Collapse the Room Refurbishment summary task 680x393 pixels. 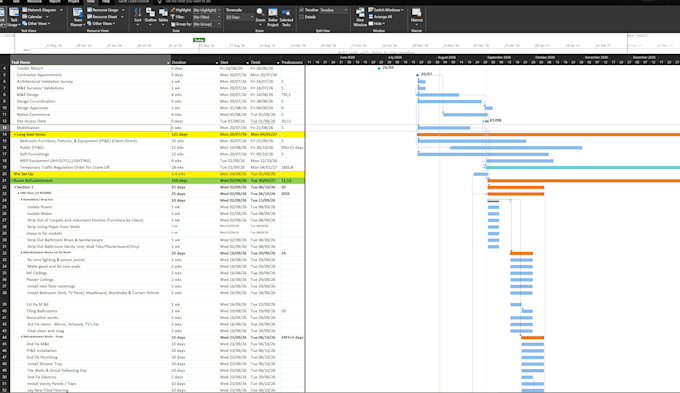[x=12, y=180]
